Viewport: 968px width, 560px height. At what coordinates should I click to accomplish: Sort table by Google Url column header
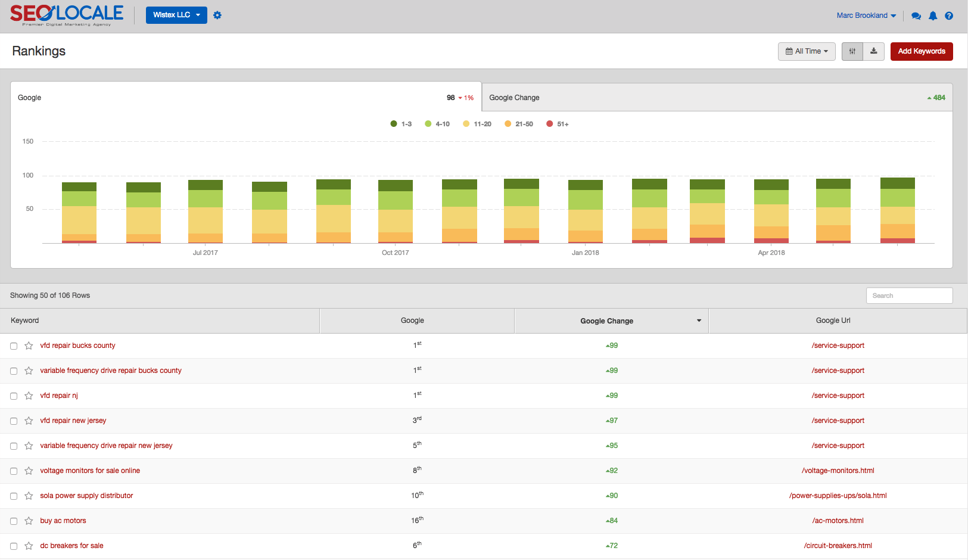point(838,321)
